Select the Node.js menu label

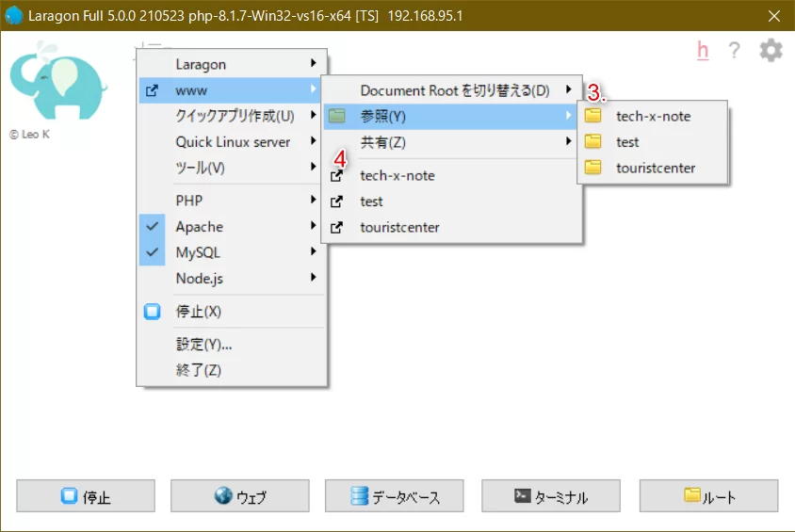click(200, 278)
